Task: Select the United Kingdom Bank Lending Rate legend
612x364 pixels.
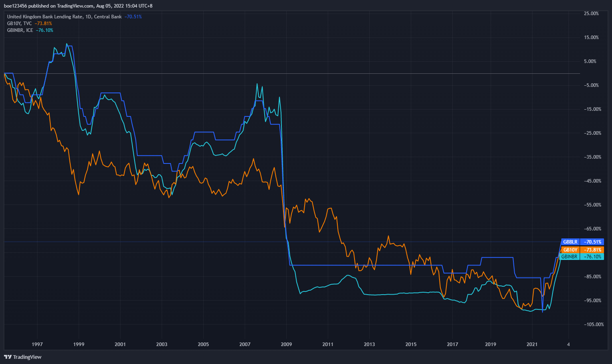Action: [x=64, y=17]
